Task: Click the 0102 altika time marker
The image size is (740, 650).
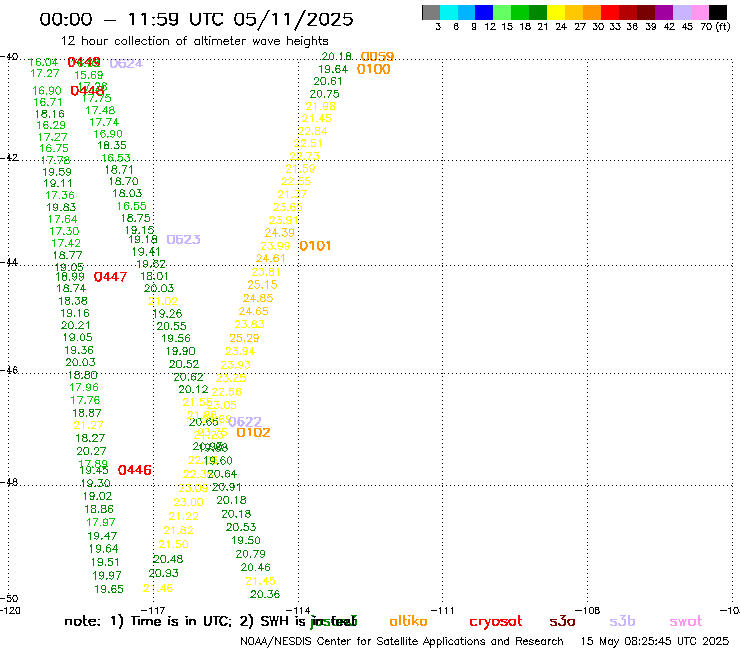Action: tap(253, 432)
